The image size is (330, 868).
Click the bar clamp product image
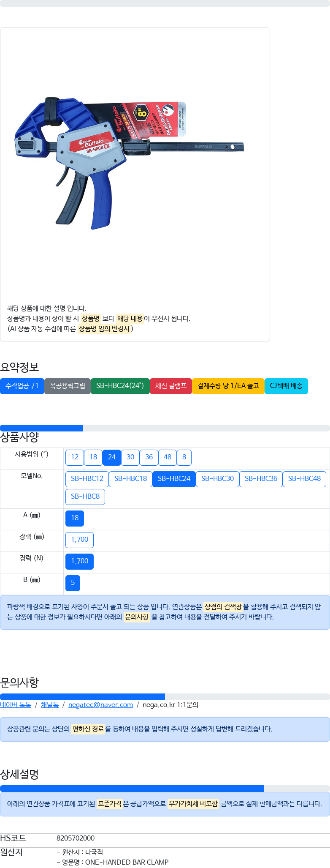pyautogui.click(x=135, y=163)
